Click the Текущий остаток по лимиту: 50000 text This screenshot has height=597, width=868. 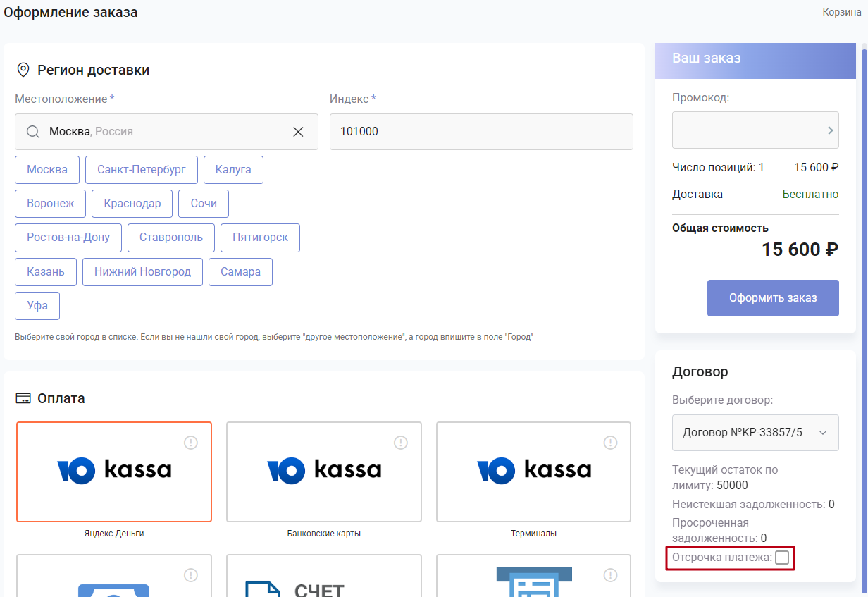click(725, 477)
